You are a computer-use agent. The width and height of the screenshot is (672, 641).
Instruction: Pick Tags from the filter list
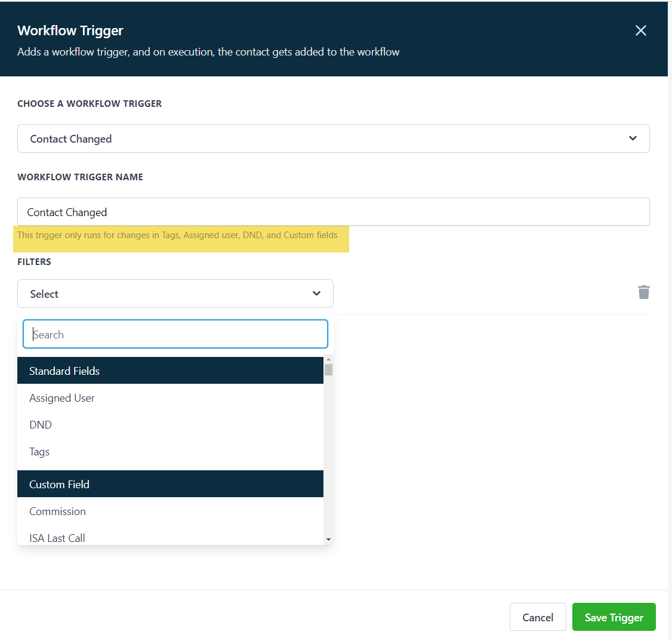pos(39,452)
